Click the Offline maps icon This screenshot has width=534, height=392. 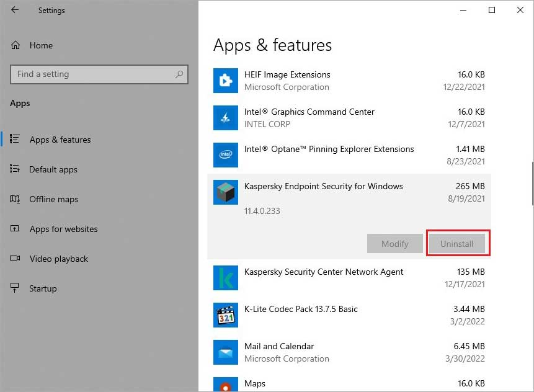(x=15, y=198)
